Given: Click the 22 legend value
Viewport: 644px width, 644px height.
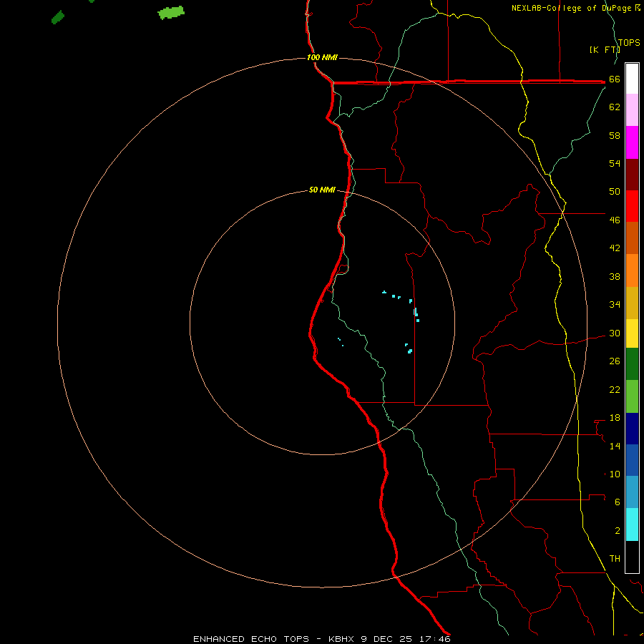Looking at the screenshot, I should coord(615,390).
